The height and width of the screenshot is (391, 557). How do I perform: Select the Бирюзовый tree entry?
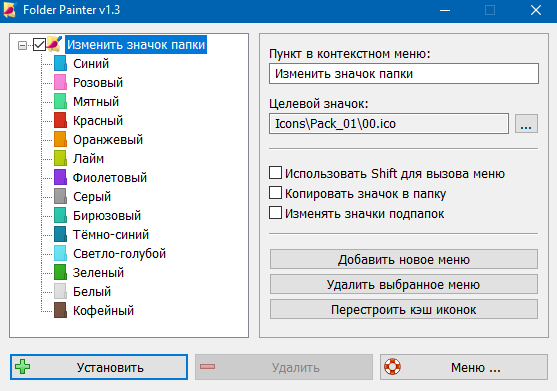pos(107,216)
